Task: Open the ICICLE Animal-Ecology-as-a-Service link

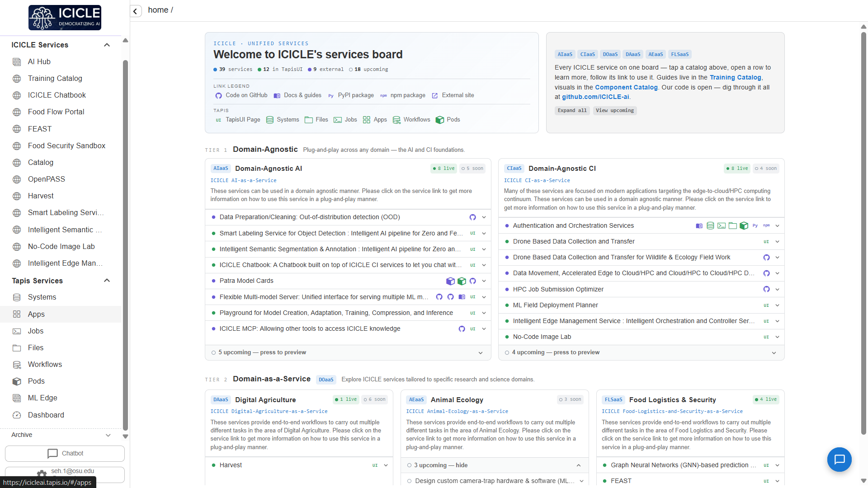Action: (x=457, y=412)
